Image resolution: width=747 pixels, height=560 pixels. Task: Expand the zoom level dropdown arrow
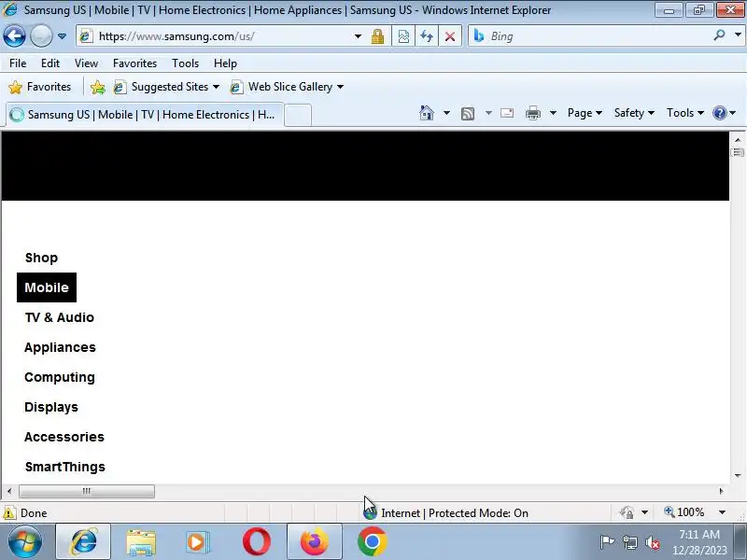point(722,512)
